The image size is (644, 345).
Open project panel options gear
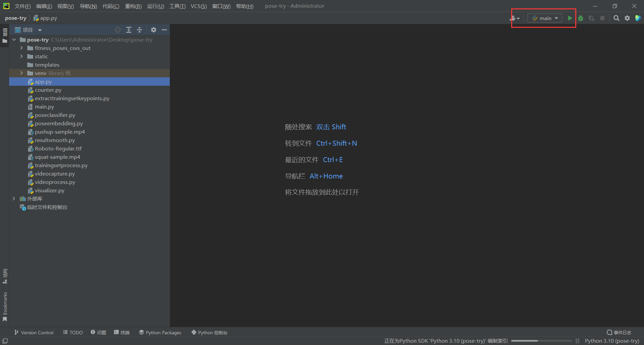click(154, 30)
